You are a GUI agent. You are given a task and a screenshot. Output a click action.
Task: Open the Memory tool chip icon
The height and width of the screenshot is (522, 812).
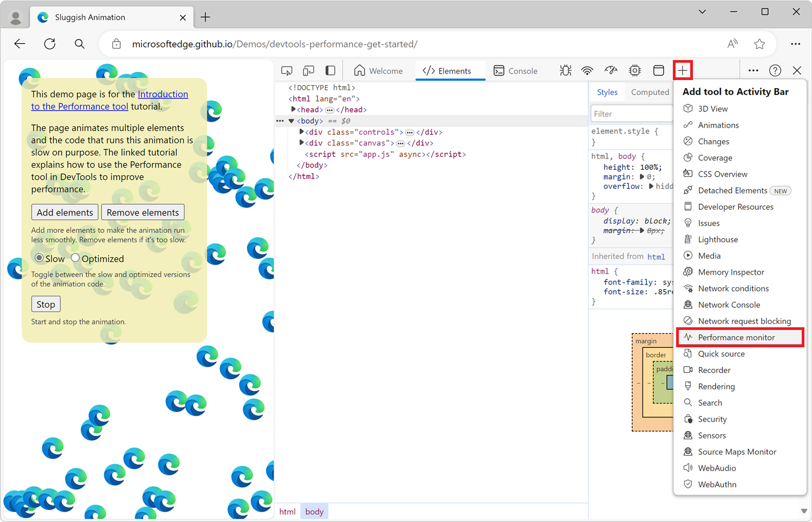pyautogui.click(x=635, y=70)
